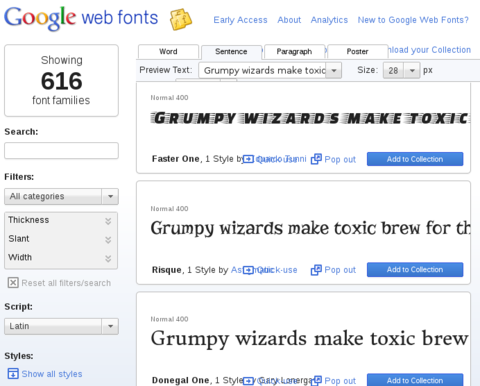
Task: Click the Faster One preview sentence
Action: tap(310, 118)
